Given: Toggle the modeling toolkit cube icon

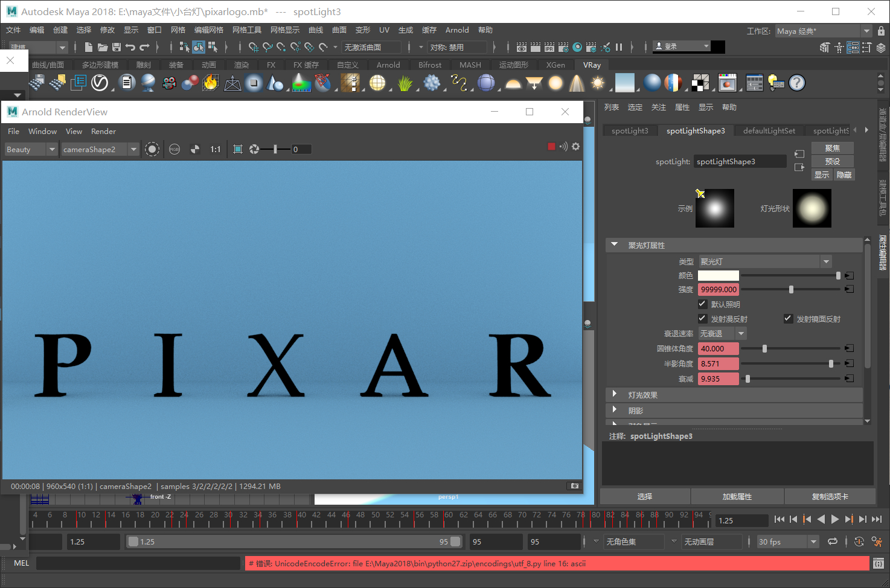Looking at the screenshot, I should click(x=825, y=47).
